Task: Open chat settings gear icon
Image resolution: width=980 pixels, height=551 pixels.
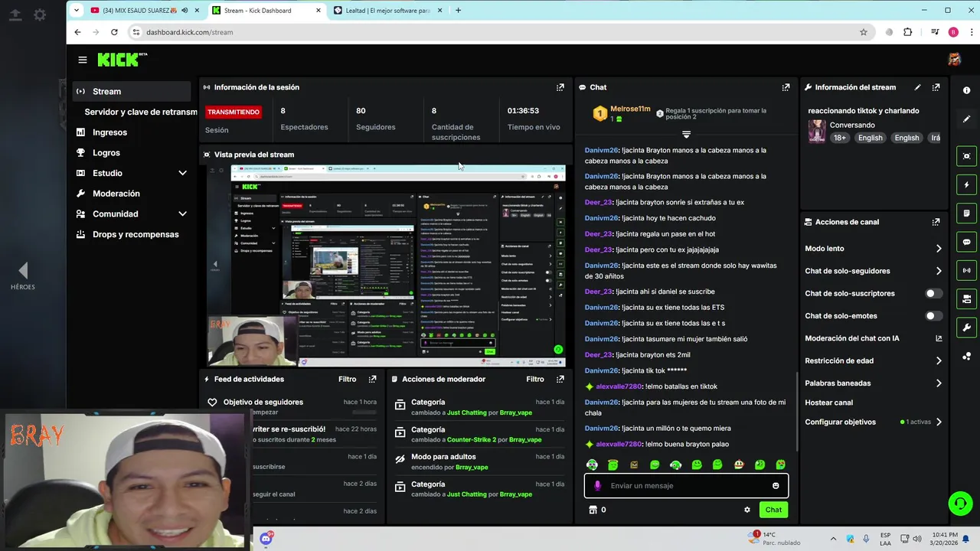Action: (x=747, y=510)
